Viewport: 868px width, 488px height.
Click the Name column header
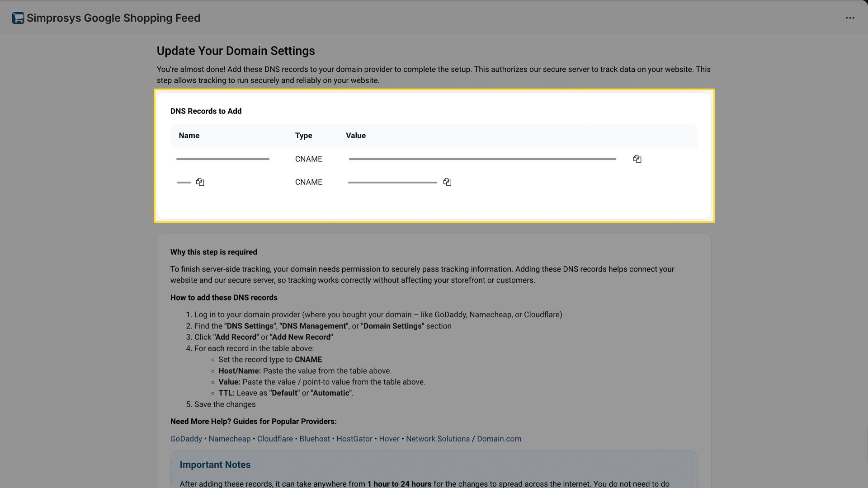(189, 136)
